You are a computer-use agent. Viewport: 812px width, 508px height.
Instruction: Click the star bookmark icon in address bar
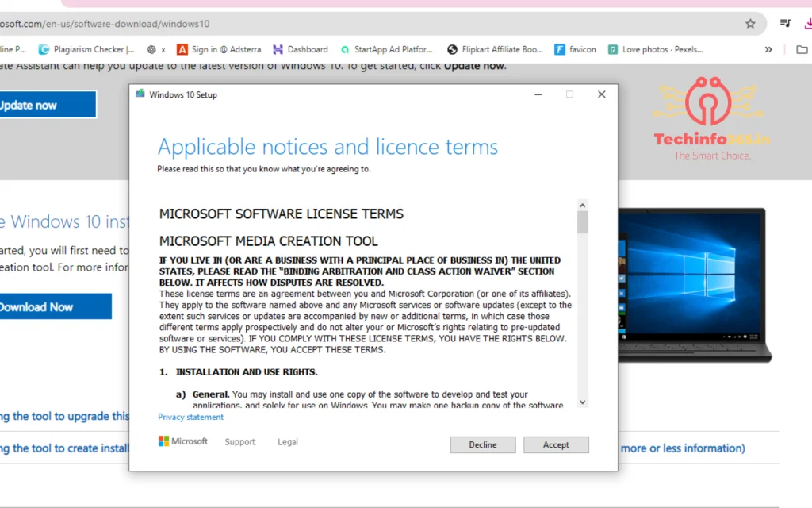(x=750, y=24)
